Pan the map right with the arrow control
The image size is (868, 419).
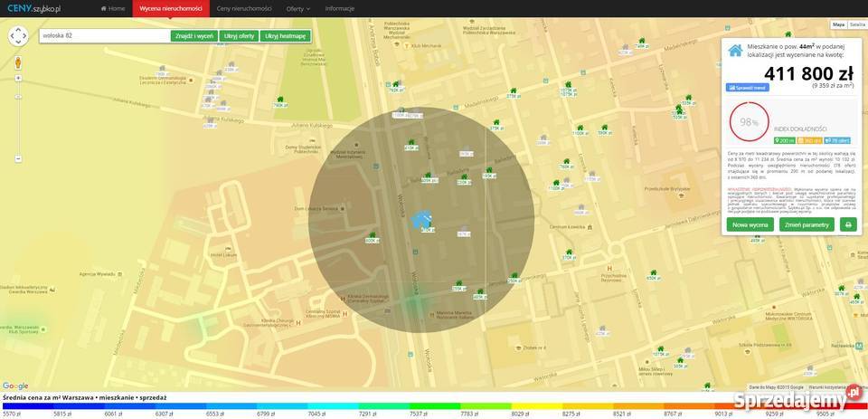(25, 36)
